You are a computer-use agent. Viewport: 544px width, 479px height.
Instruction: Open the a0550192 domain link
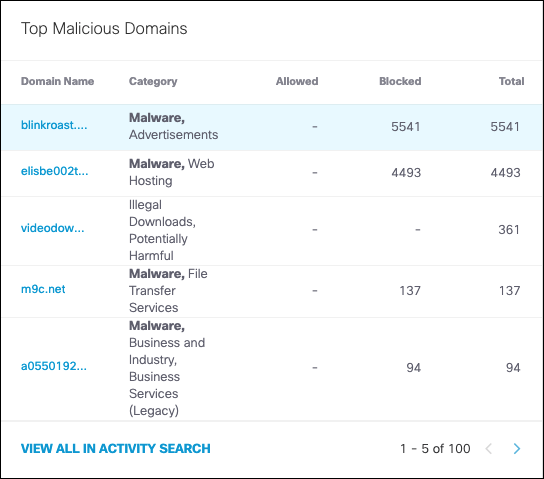click(54, 366)
